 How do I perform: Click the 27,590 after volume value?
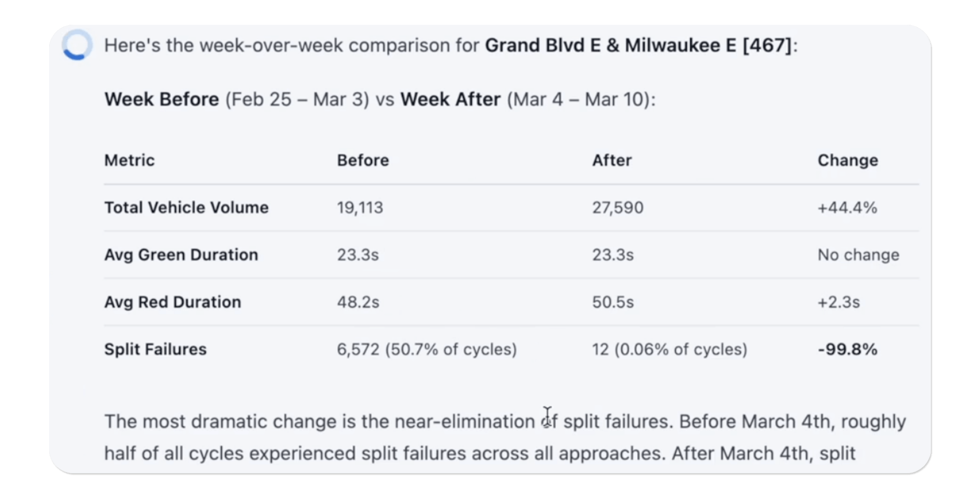[x=618, y=207]
